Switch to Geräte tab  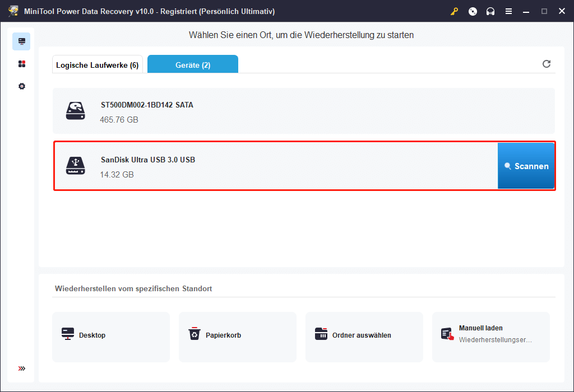(x=192, y=65)
